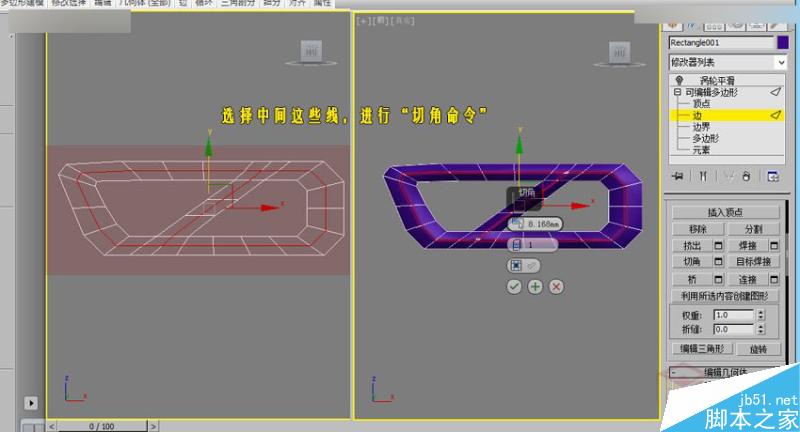This screenshot has width=800, height=432.
Task: Select the 顶点 sub-object level
Action: [x=702, y=104]
